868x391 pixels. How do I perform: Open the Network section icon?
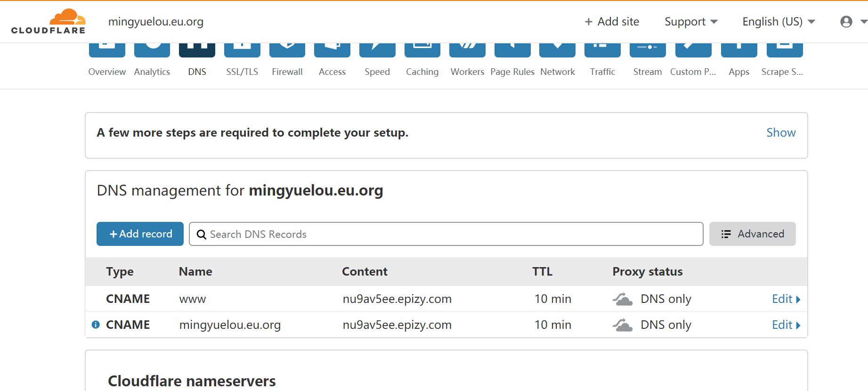(x=558, y=50)
